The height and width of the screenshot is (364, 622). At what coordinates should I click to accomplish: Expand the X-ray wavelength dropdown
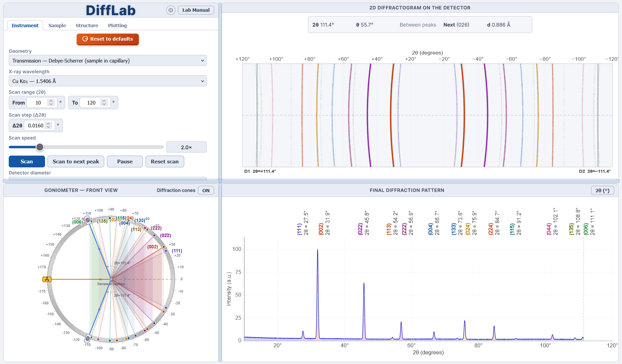[x=108, y=81]
